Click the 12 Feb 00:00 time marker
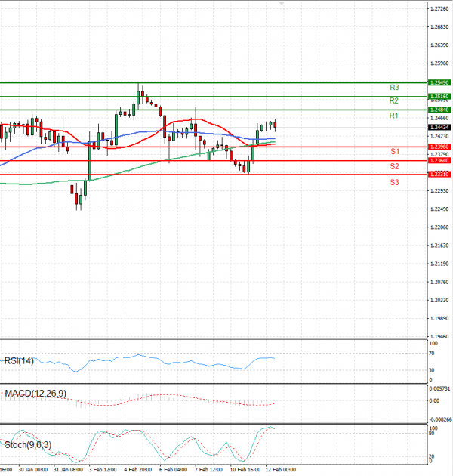The width and height of the screenshot is (453, 476). coord(279,469)
